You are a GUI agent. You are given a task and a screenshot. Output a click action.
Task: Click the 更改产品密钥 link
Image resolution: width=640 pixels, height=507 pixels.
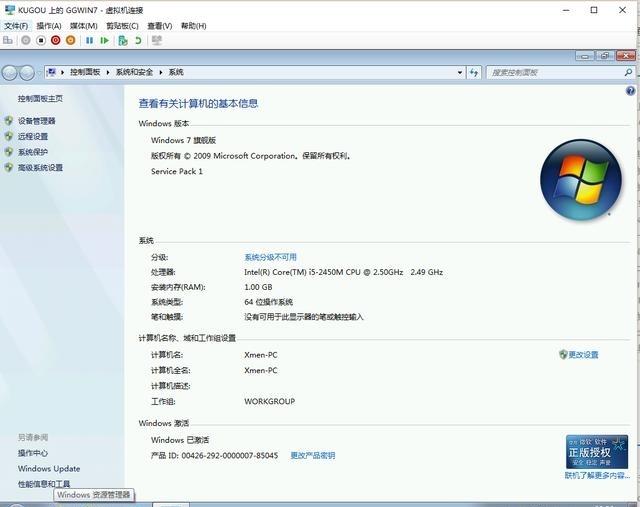coord(312,455)
